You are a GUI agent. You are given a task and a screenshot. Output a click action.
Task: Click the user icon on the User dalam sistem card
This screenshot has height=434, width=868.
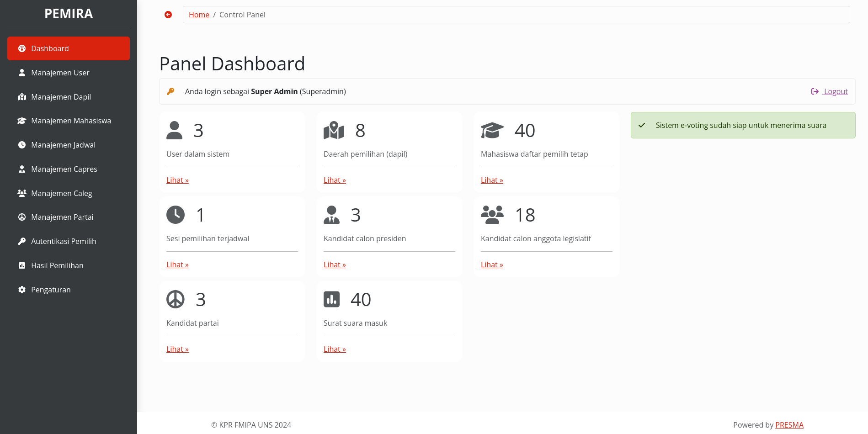point(174,130)
